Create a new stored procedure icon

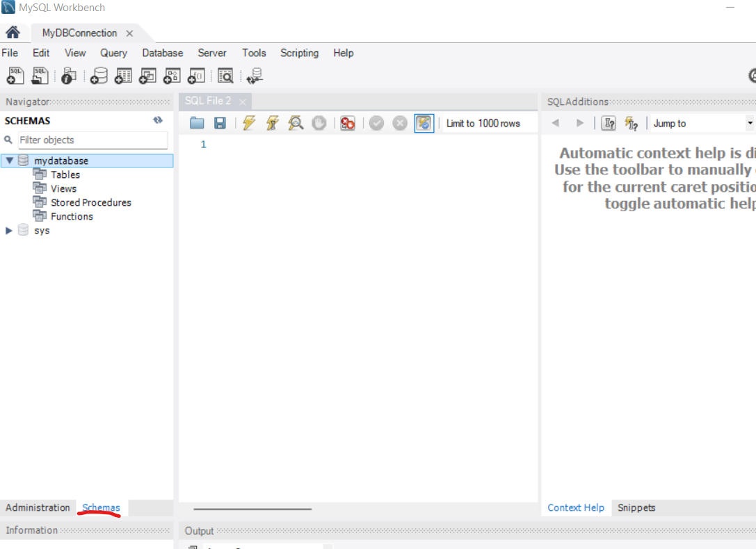(172, 76)
